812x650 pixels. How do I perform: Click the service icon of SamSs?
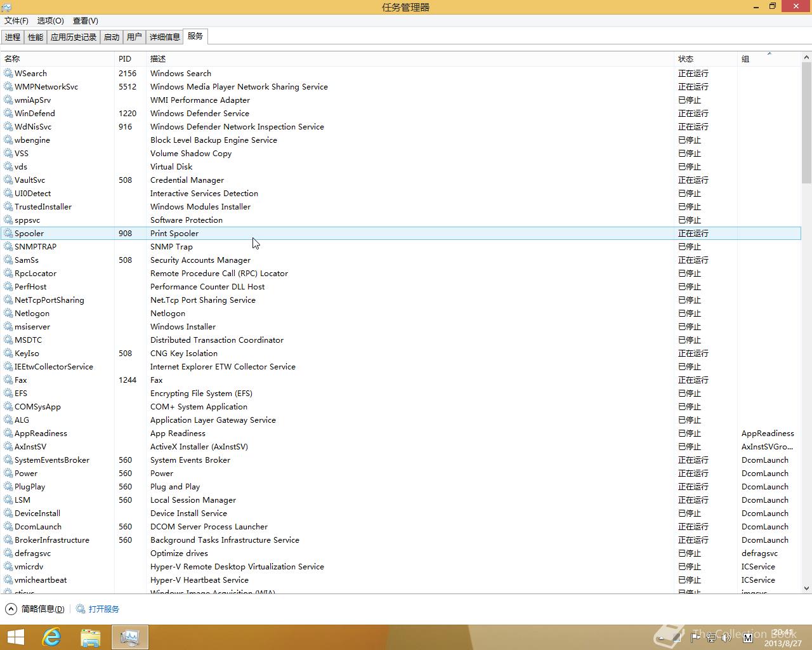click(x=8, y=260)
